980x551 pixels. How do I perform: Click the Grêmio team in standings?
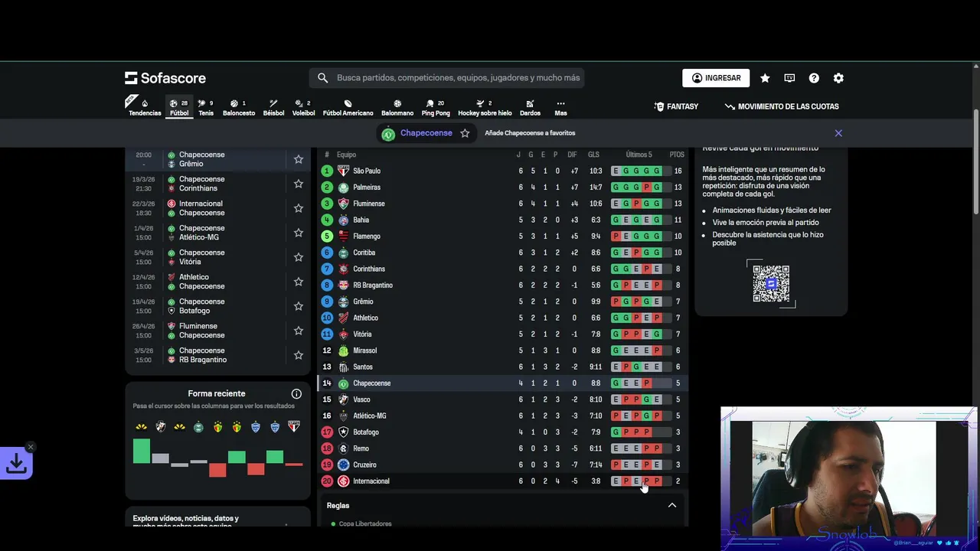(363, 302)
